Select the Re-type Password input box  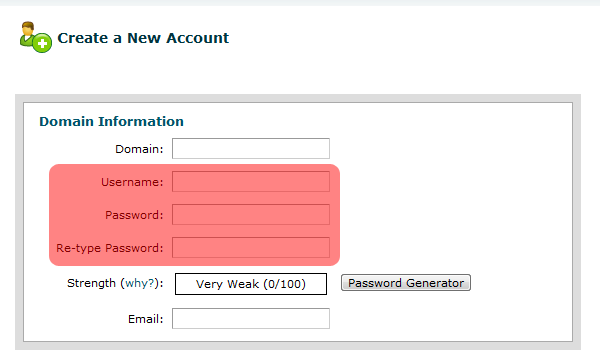[x=251, y=247]
